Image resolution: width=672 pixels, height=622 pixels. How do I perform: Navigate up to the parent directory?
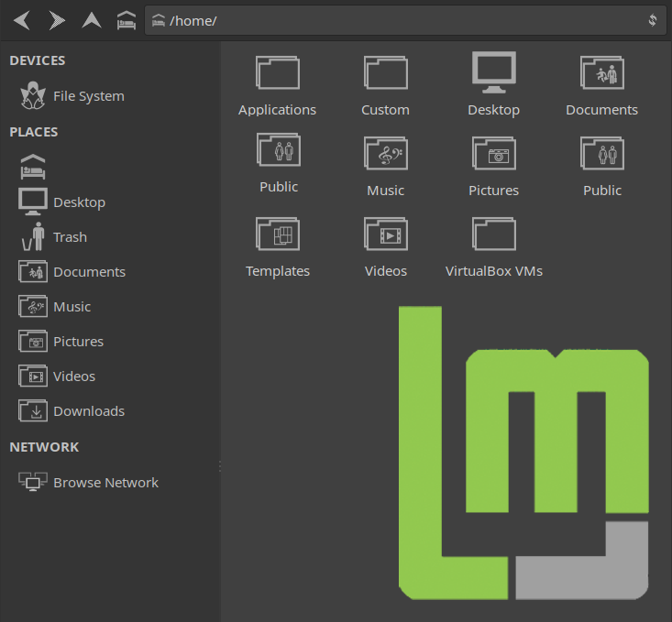92,20
